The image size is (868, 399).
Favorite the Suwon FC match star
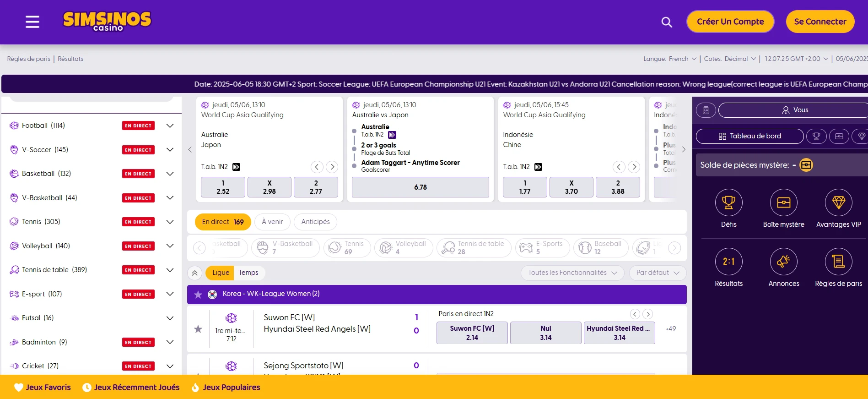(x=198, y=329)
